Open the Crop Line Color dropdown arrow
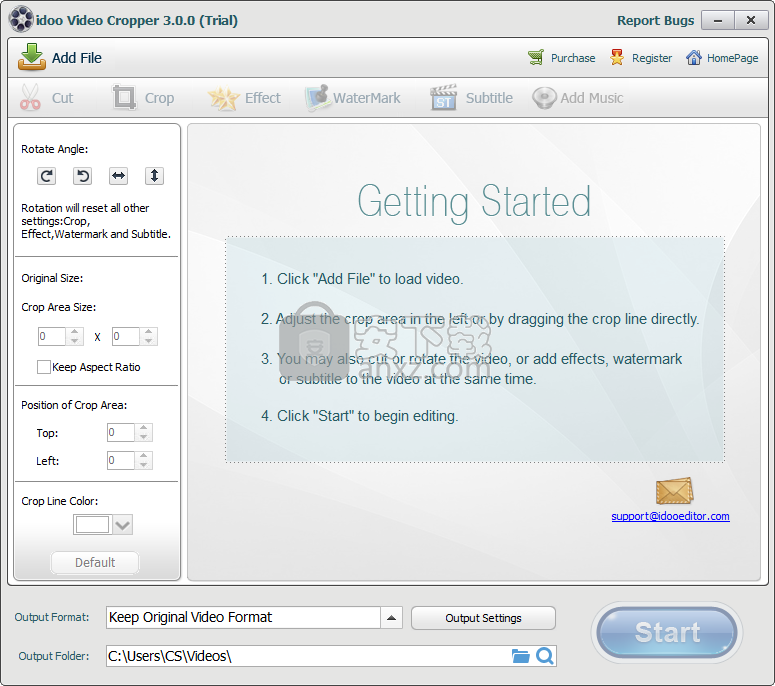 coord(123,524)
